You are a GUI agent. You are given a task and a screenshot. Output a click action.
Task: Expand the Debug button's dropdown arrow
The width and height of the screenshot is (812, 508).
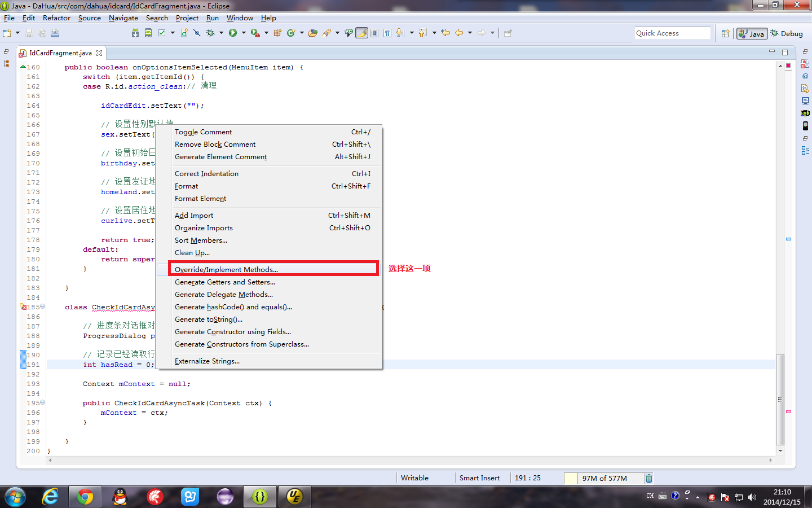(x=221, y=33)
